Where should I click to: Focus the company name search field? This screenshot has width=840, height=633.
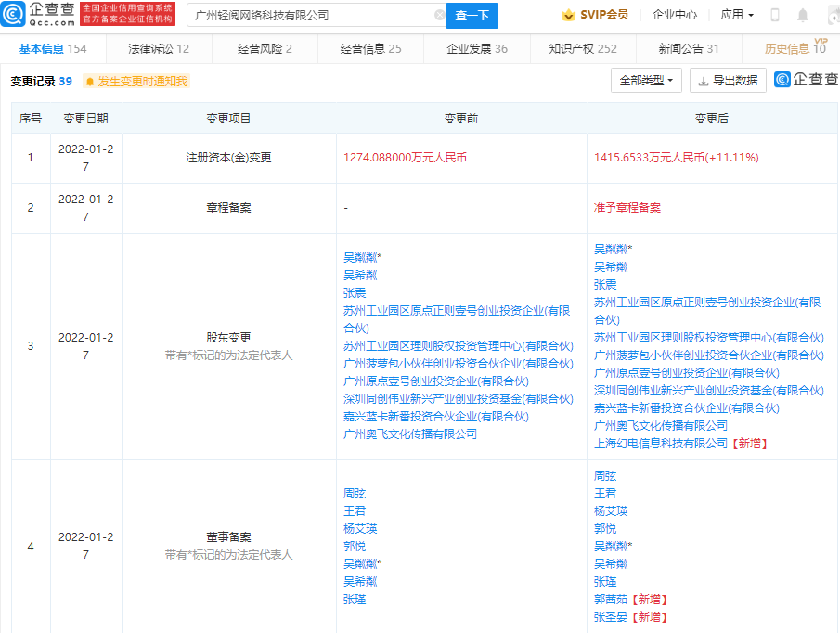coord(317,16)
